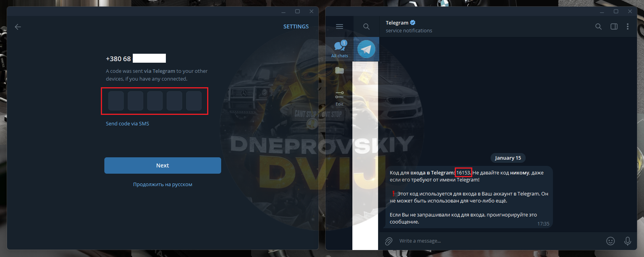Open the emoji picker
Screen dimensions: 644x257
click(x=611, y=241)
